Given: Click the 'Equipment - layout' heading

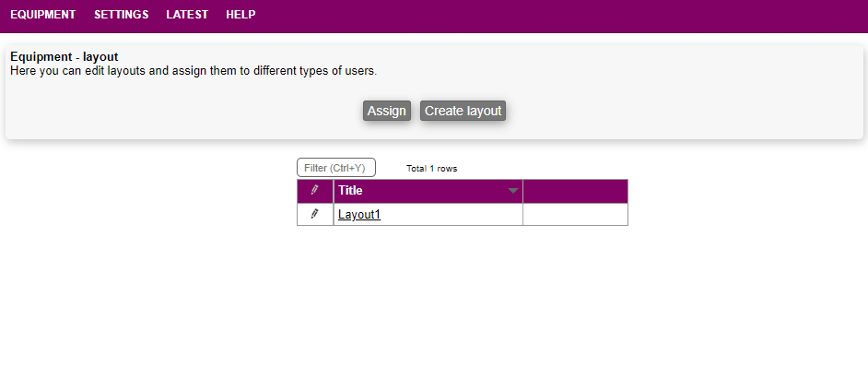Looking at the screenshot, I should (65, 57).
